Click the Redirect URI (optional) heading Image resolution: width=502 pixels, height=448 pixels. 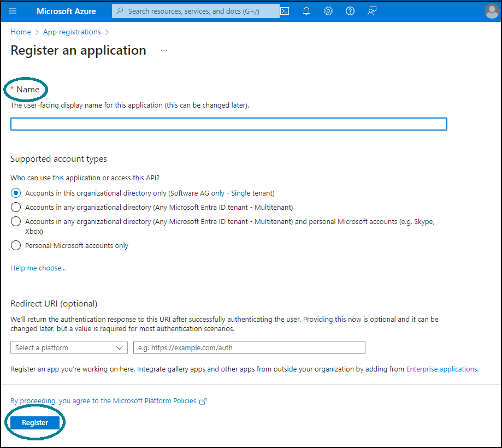point(54,304)
